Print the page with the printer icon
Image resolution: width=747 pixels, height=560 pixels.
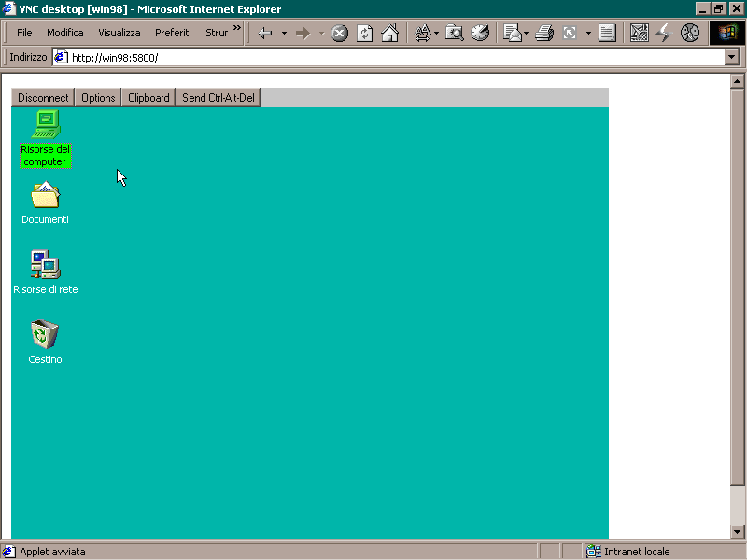pos(544,33)
